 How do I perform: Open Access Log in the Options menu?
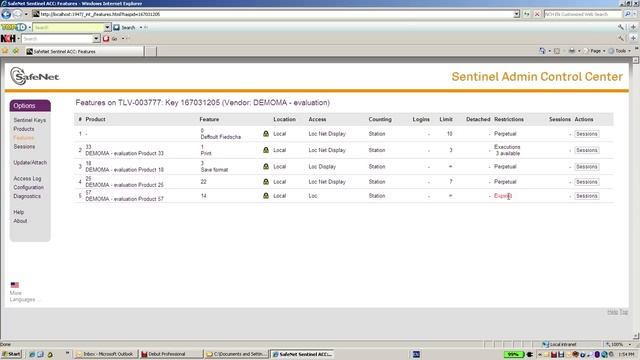[27, 178]
